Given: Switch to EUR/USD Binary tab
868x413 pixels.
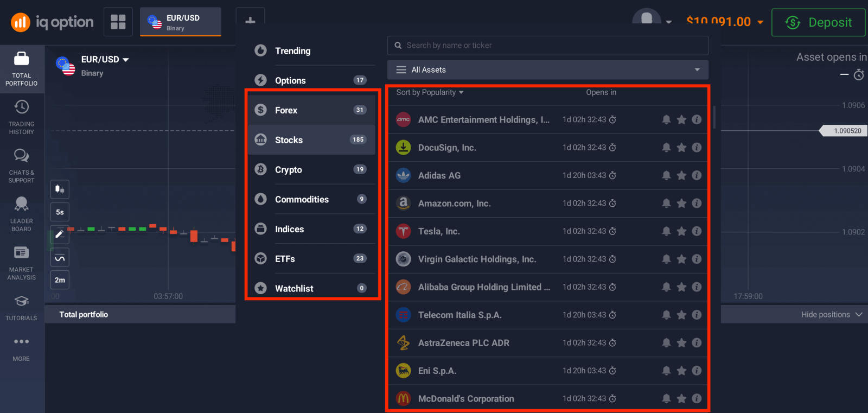Looking at the screenshot, I should click(x=181, y=22).
